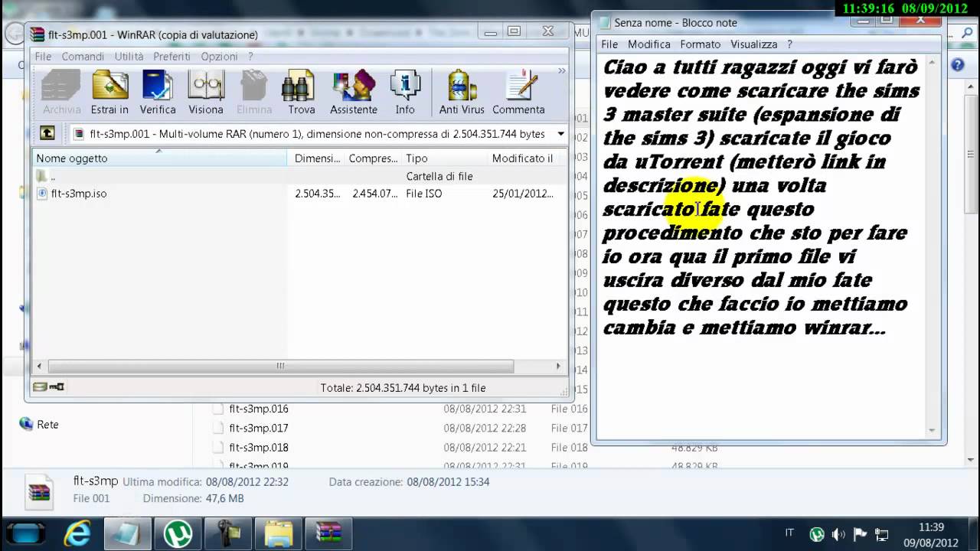Open the Preferiti menu
The image size is (980, 551).
171,57
